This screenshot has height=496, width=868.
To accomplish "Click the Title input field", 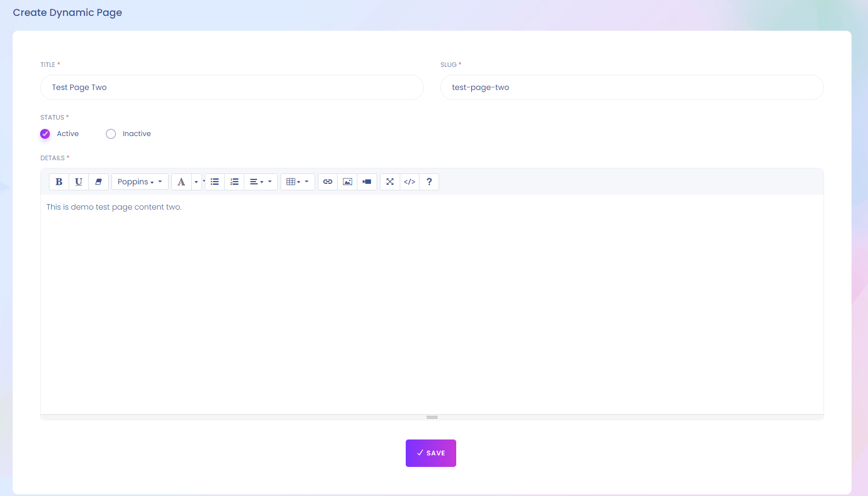I will (x=232, y=87).
